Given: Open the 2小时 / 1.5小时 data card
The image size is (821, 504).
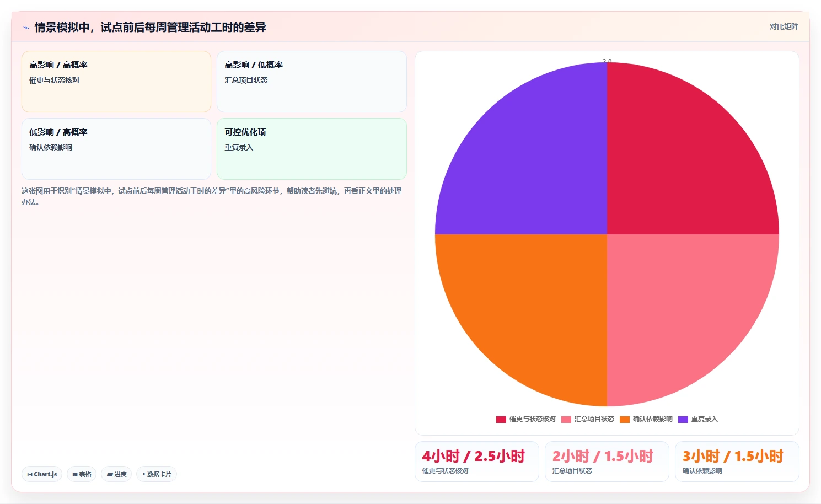Looking at the screenshot, I should click(607, 462).
